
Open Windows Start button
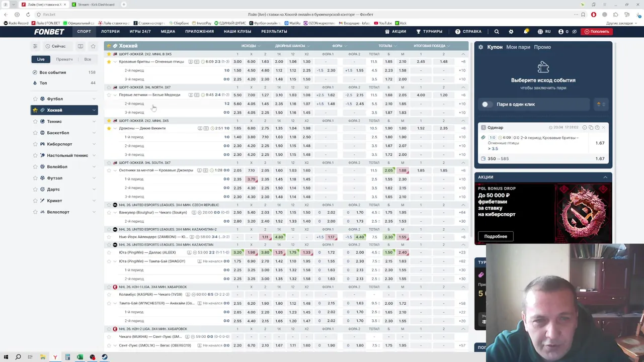point(6,357)
